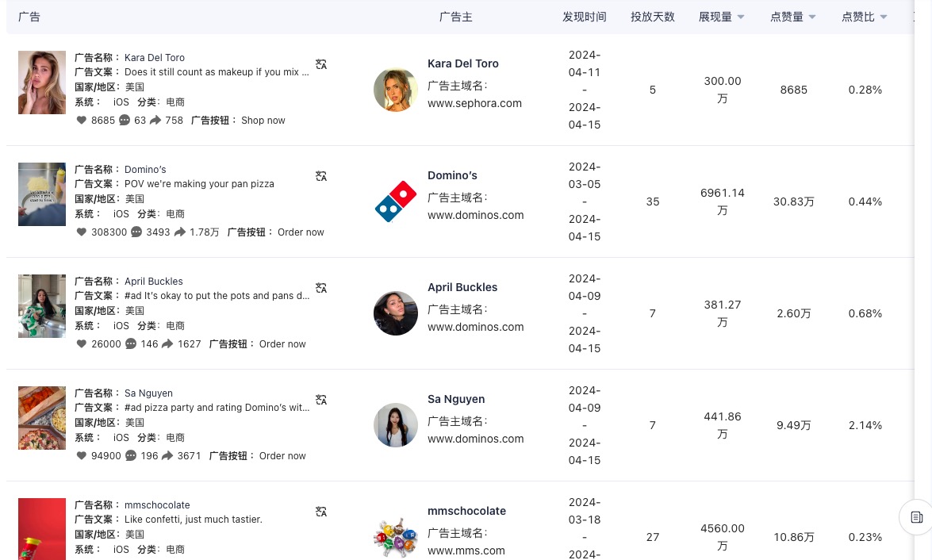This screenshot has width=932, height=560.
Task: Click the 投放天数 column header
Action: pos(653,17)
